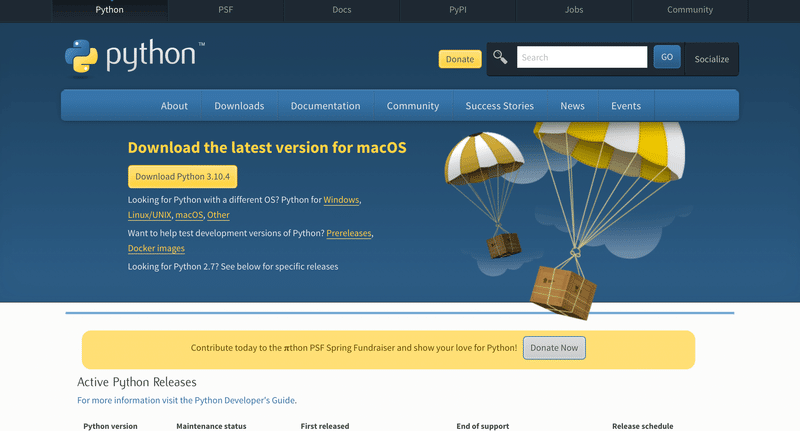Click the 'Release schedule' column header
The width and height of the screenshot is (800, 431).
[x=643, y=426]
